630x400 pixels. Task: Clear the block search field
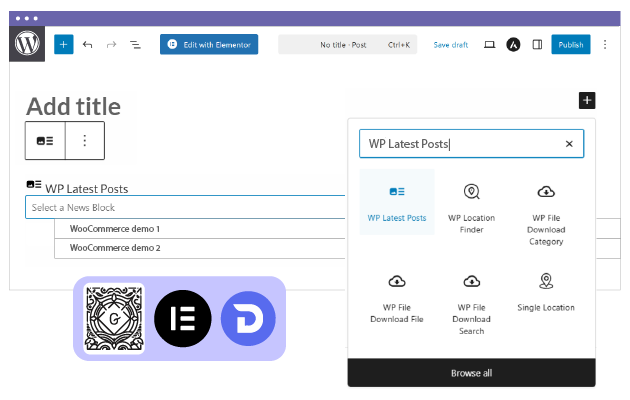point(569,144)
